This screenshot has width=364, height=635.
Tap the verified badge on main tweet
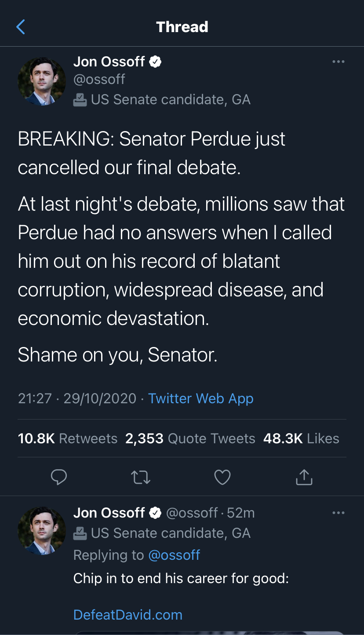point(156,62)
